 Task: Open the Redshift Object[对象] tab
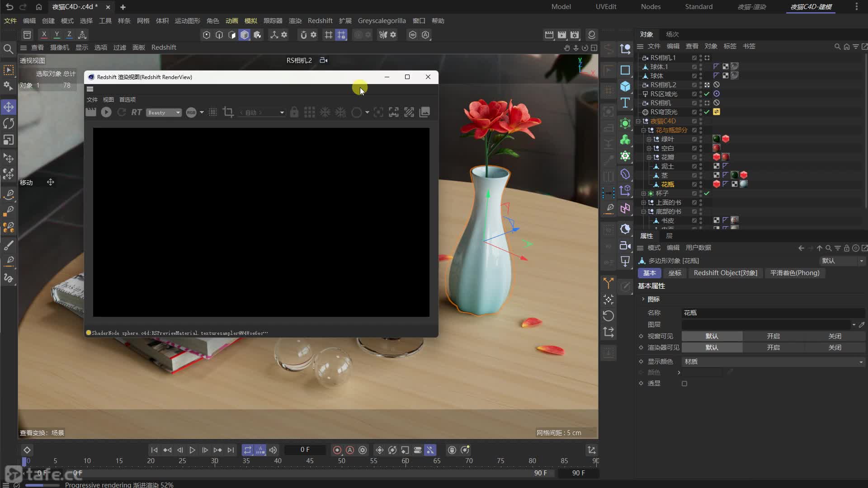(x=726, y=273)
